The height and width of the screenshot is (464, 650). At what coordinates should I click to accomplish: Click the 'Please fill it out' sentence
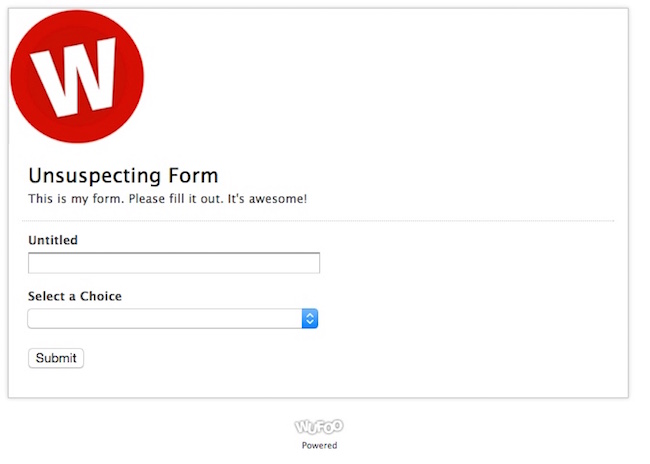pyautogui.click(x=176, y=199)
